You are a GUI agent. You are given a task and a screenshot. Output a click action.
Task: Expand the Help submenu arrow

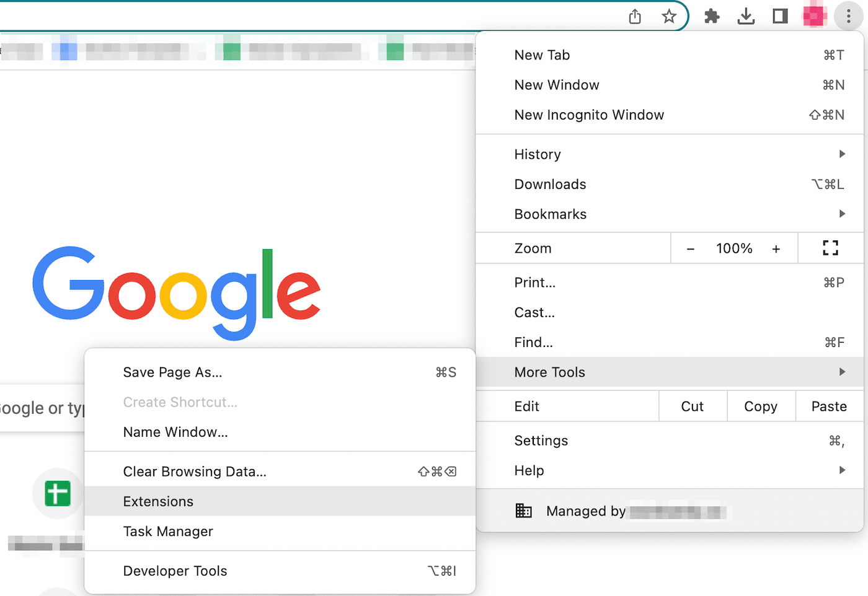(841, 470)
